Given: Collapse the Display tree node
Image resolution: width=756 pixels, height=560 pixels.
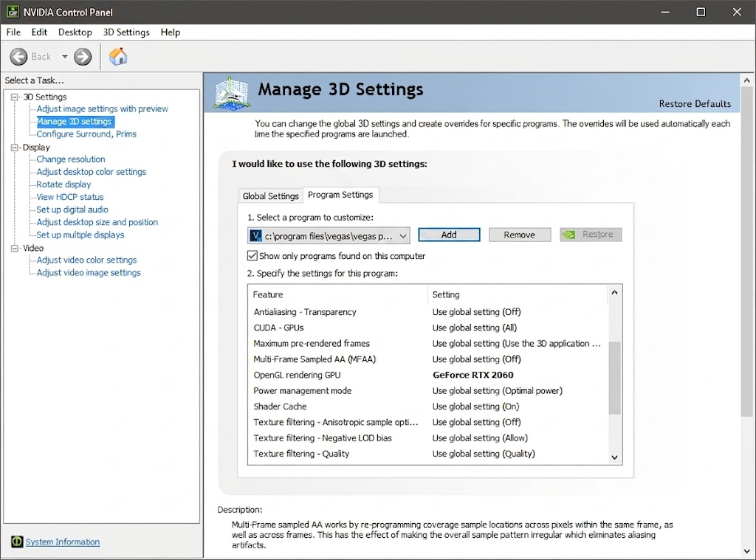Looking at the screenshot, I should tap(15, 147).
